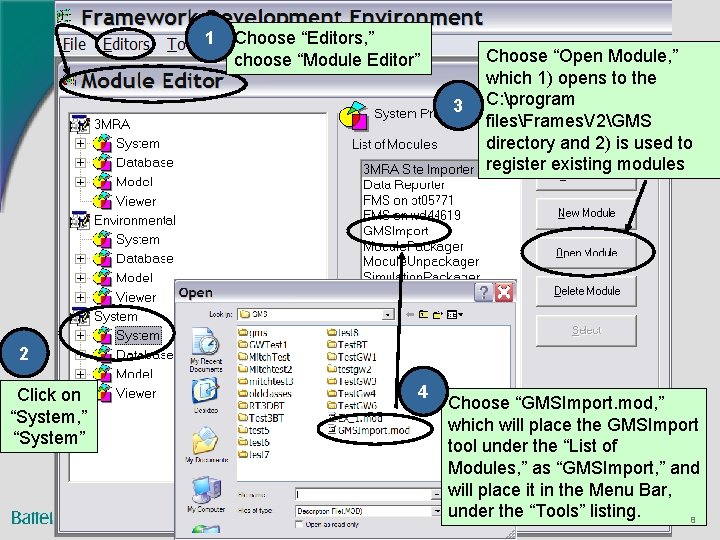Click icon beside System under Environmental
Image resolution: width=720 pixels, height=540 pixels.
(102, 240)
